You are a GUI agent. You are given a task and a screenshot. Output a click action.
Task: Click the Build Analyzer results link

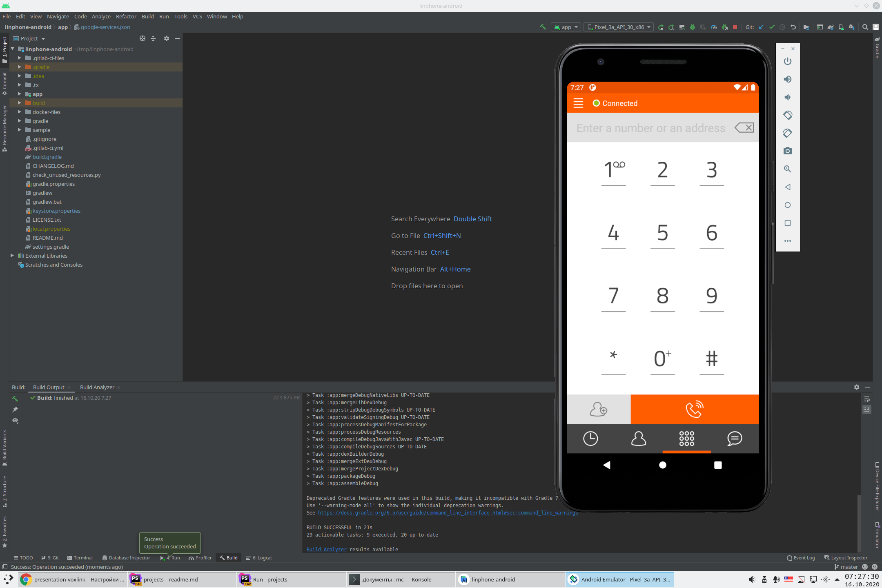(326, 550)
